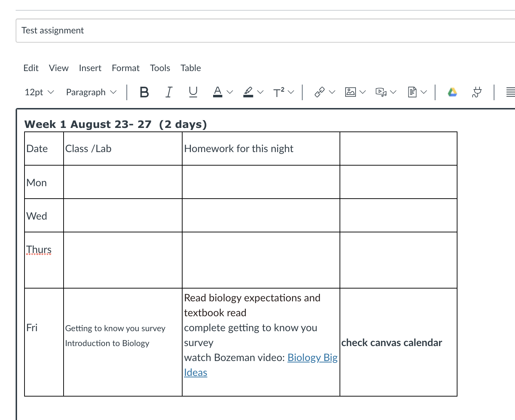This screenshot has height=420, width=515.
Task: Open the Table menu
Action: click(191, 68)
